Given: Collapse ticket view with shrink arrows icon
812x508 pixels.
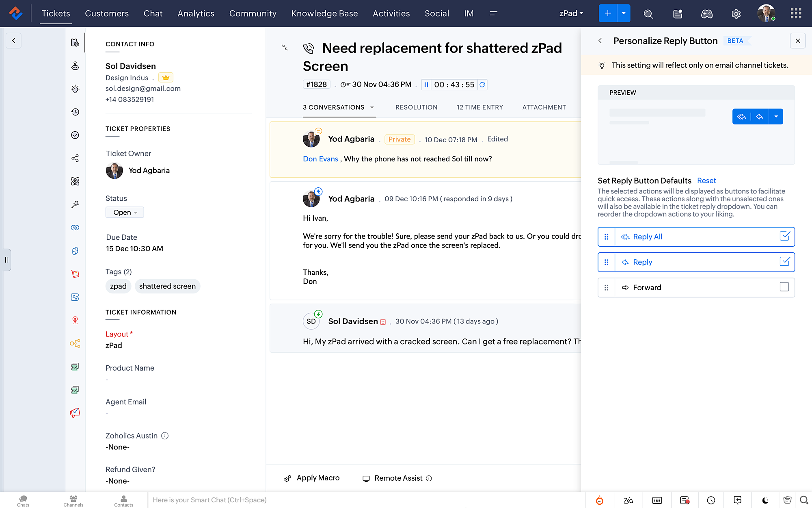Looking at the screenshot, I should 285,48.
